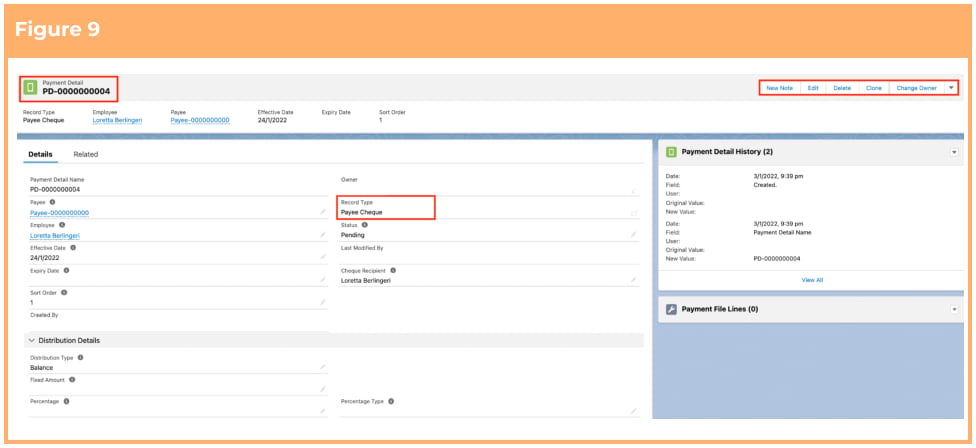The height and width of the screenshot is (448, 976).
Task: Click the Change Owner button
Action: point(916,88)
